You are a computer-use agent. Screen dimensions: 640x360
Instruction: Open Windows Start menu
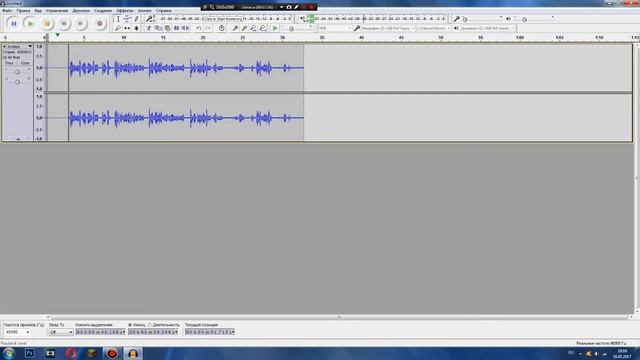coord(9,353)
